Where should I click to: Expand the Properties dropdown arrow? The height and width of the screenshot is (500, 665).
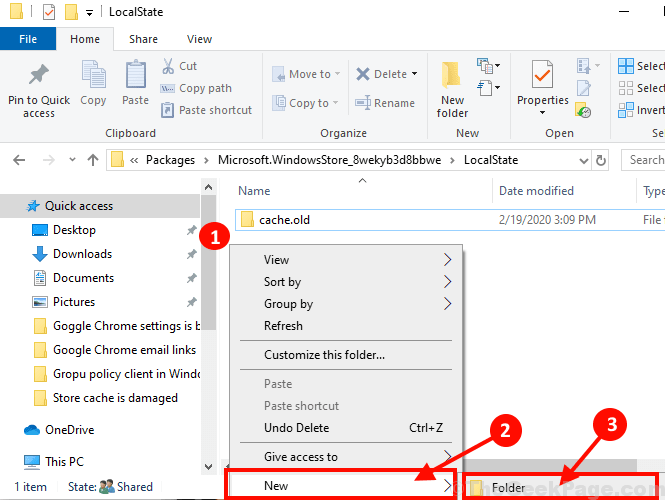pyautogui.click(x=542, y=113)
